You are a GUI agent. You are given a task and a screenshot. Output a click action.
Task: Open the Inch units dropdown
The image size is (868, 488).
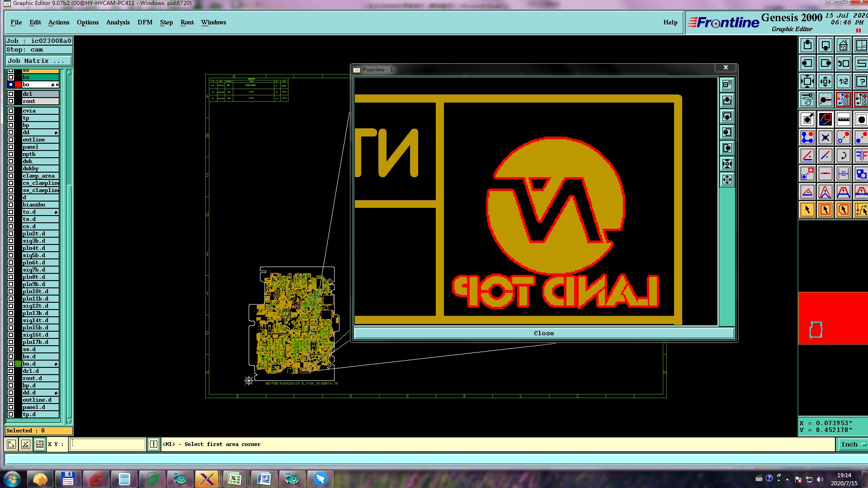852,445
